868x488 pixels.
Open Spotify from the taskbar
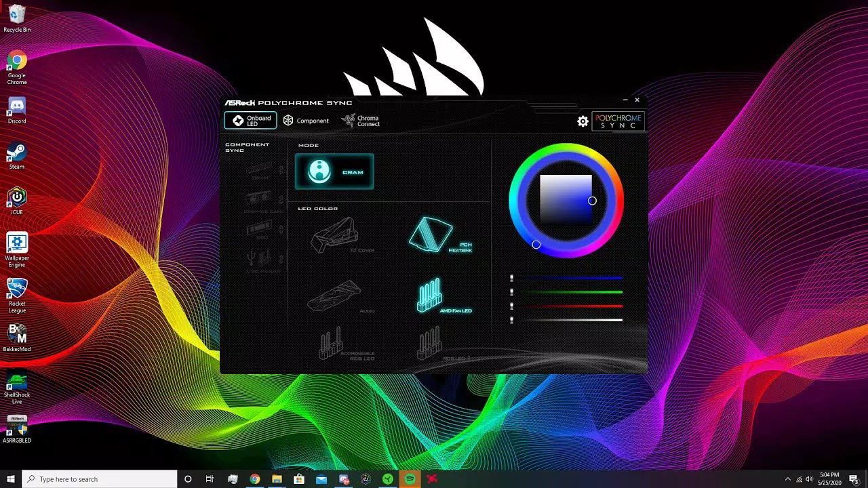[x=410, y=479]
